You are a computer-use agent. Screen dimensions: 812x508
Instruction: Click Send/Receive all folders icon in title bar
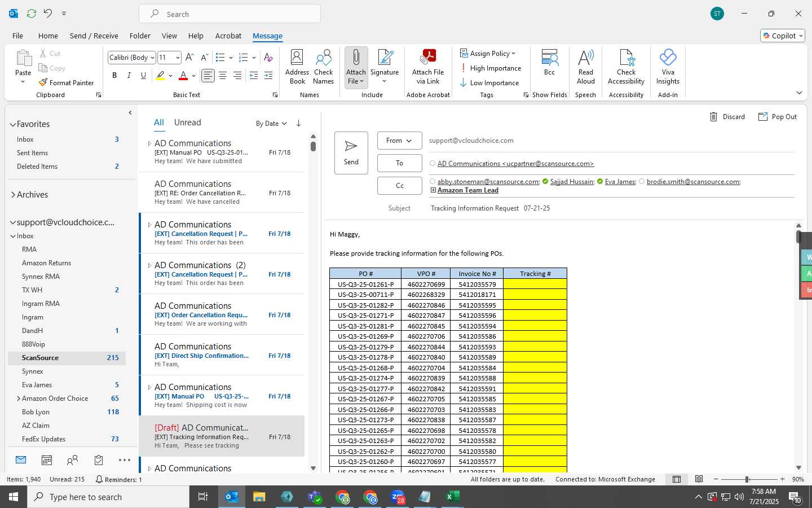(x=32, y=13)
